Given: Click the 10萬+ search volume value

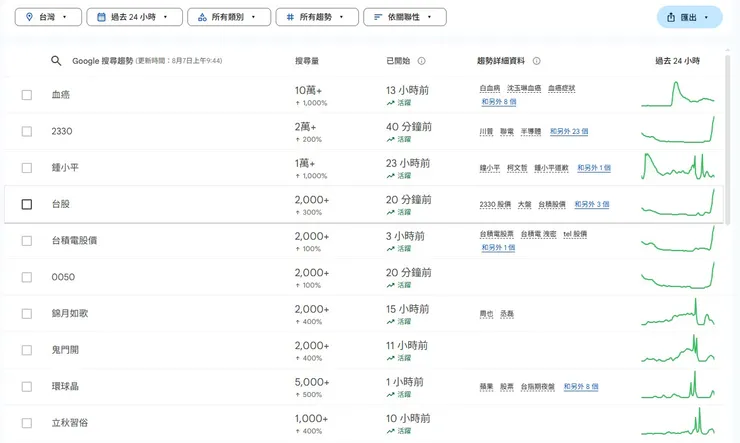Looking at the screenshot, I should click(x=309, y=90).
